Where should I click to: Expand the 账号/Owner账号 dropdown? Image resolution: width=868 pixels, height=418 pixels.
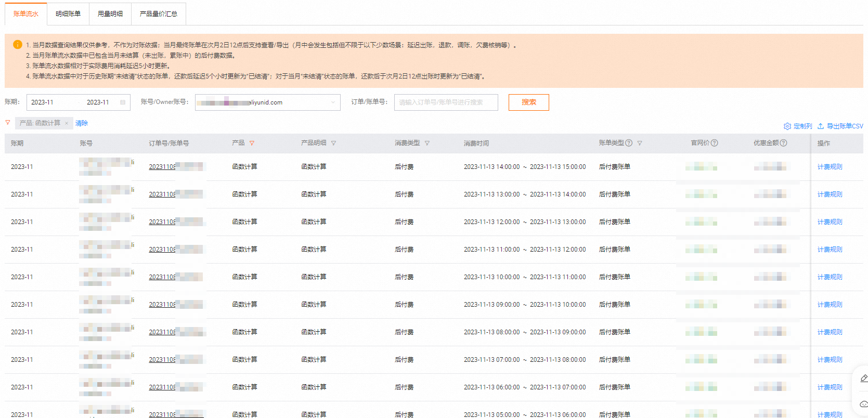click(268, 102)
